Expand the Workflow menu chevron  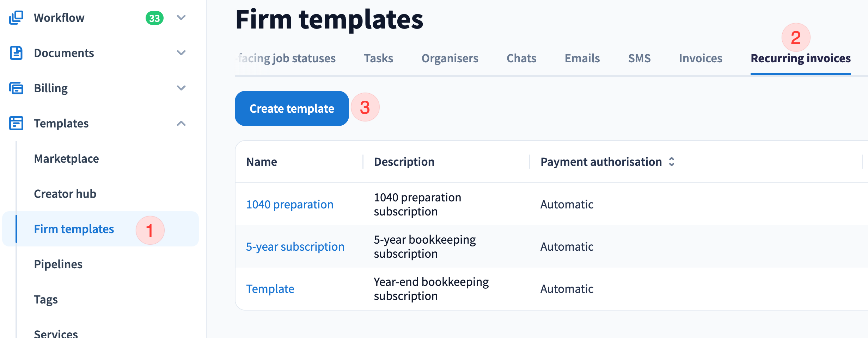click(x=181, y=18)
